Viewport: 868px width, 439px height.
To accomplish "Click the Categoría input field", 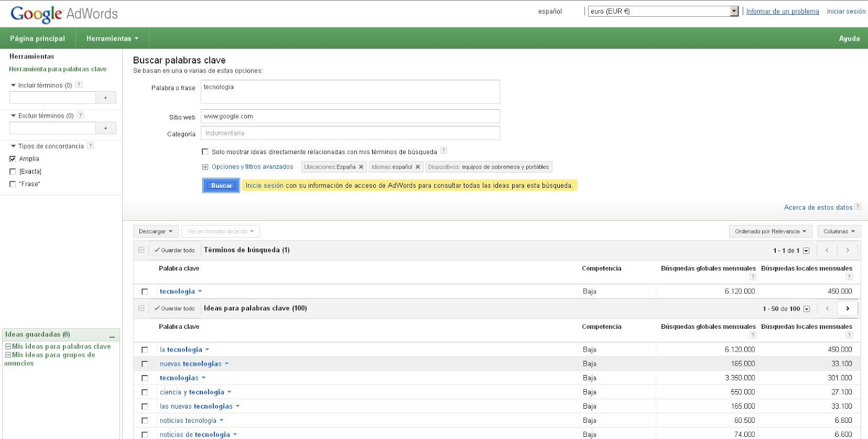I will [x=350, y=133].
